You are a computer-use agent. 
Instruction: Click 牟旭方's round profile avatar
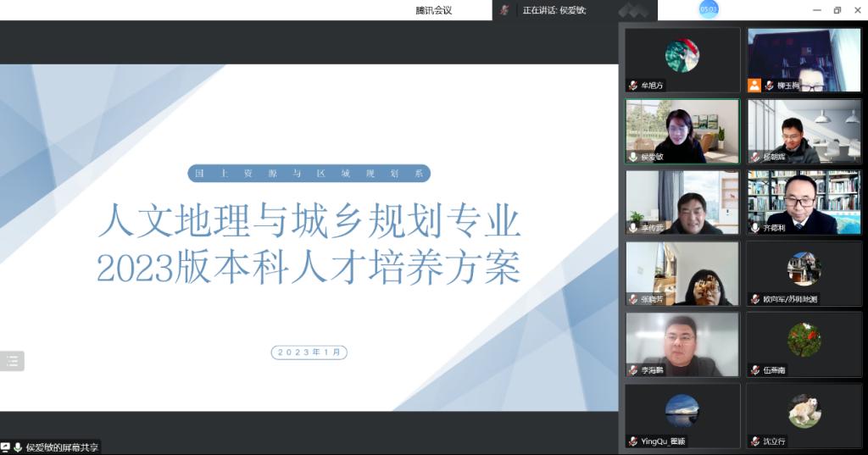pos(682,56)
